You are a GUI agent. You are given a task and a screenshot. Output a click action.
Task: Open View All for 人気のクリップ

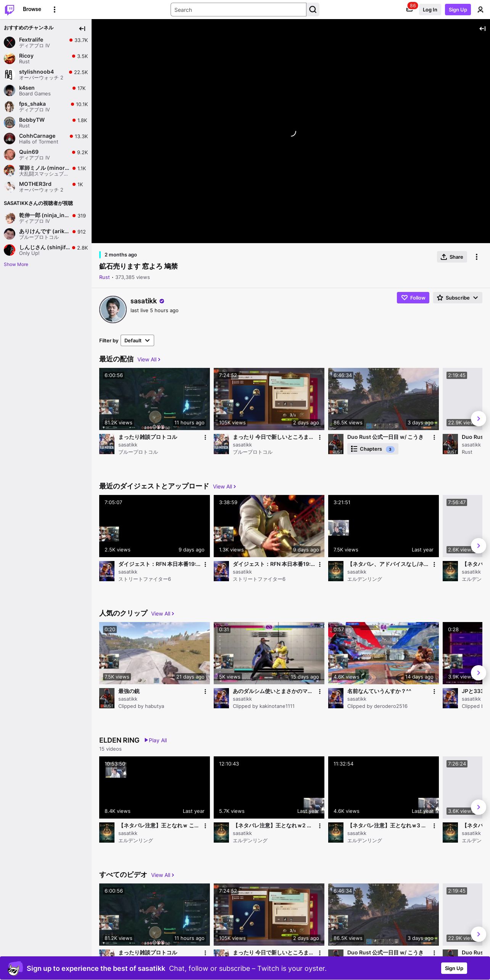[163, 614]
